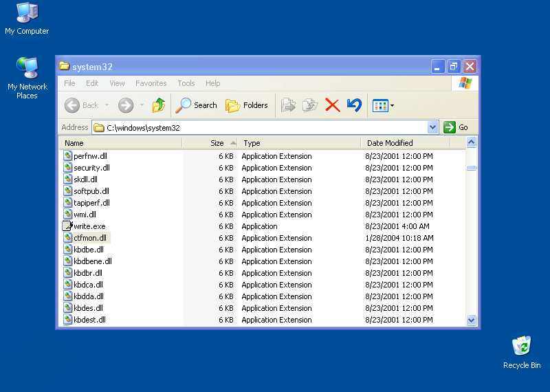Open the Edit menu
This screenshot has width=550, height=392.
92,83
